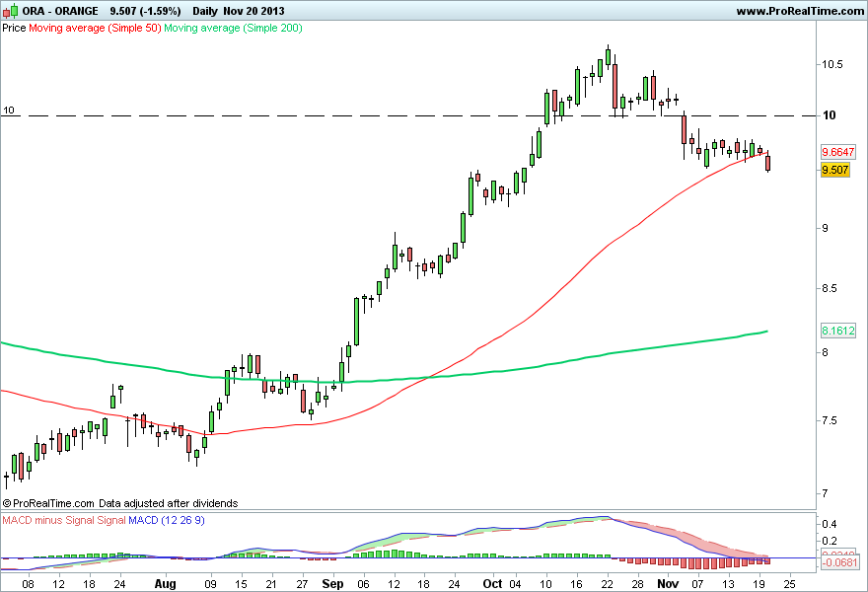
Task: Select the Moving average (Simple 200) legend
Action: (x=233, y=28)
